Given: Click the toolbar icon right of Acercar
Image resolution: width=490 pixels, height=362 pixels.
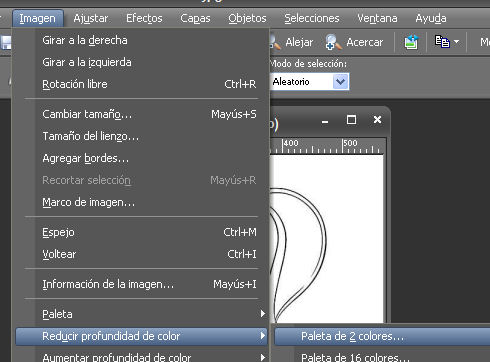Looking at the screenshot, I should pos(411,42).
